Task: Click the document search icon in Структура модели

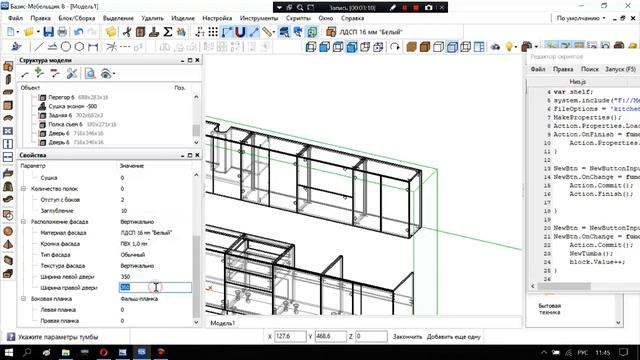Action: [90, 73]
